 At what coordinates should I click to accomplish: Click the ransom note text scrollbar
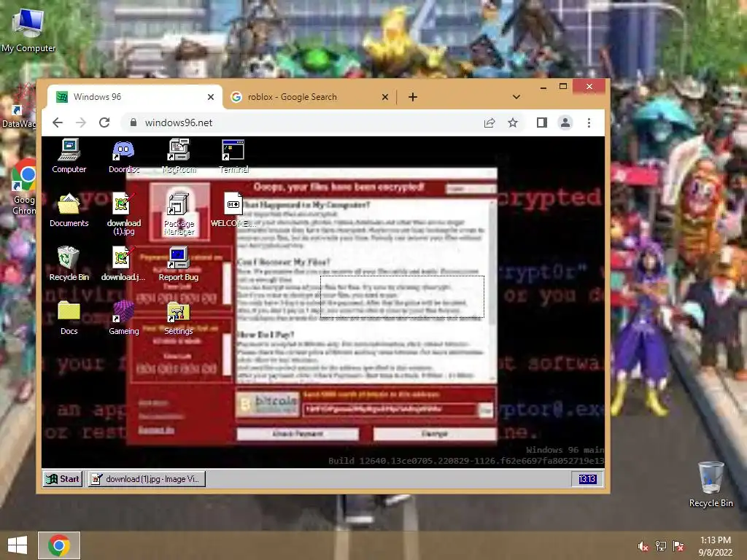(492, 290)
